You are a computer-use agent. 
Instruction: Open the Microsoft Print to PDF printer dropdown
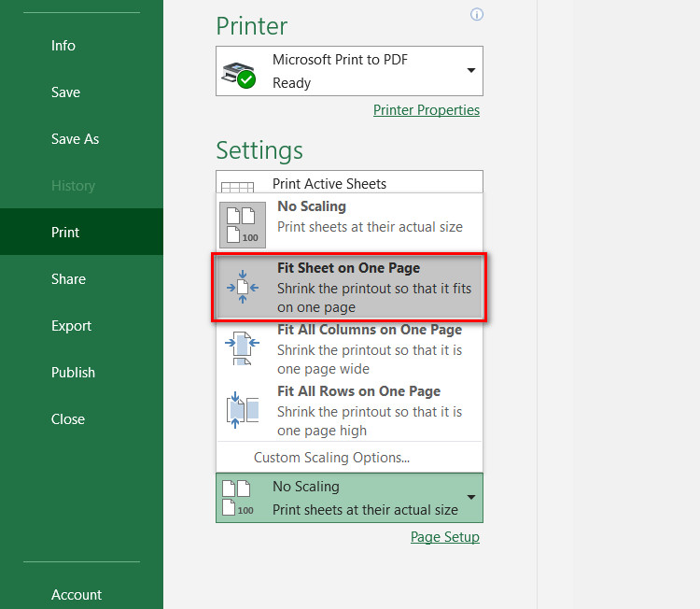[349, 71]
